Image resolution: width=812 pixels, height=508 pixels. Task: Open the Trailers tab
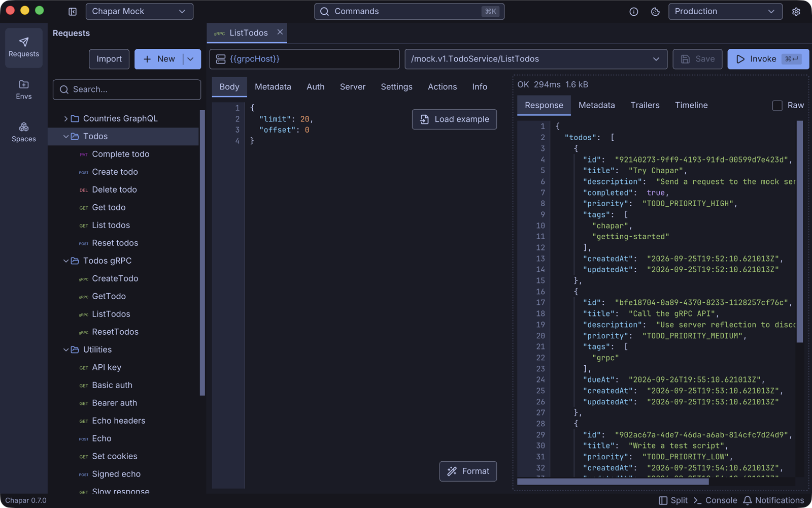point(645,105)
